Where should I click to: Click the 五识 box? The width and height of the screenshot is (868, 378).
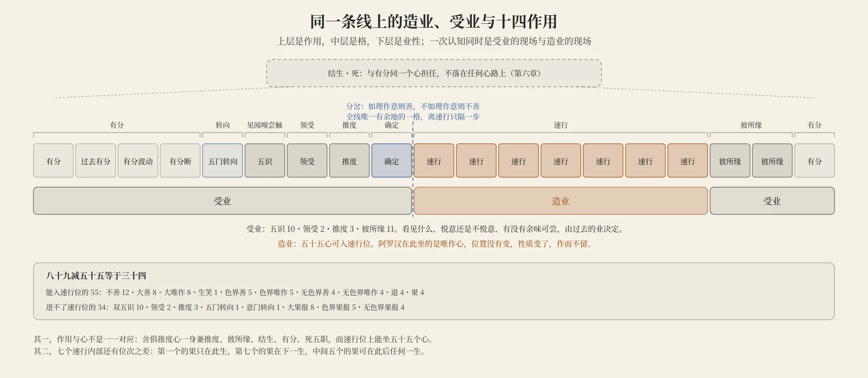(x=265, y=161)
